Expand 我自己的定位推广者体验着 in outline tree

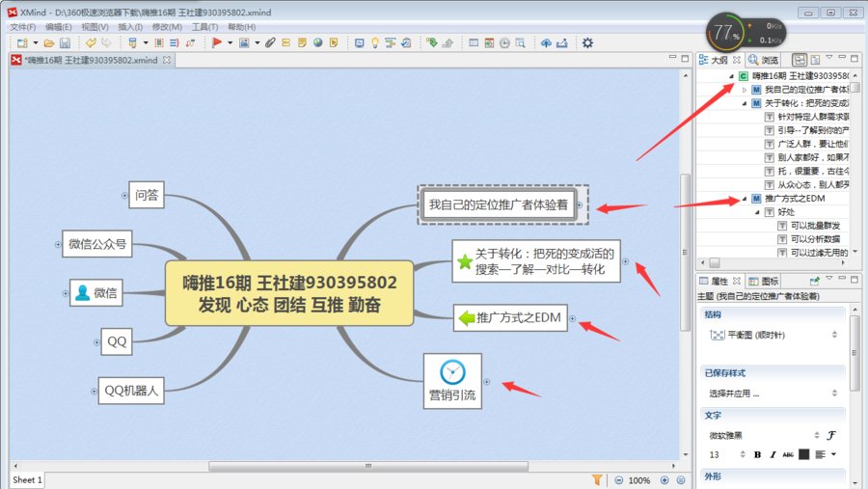pos(745,90)
